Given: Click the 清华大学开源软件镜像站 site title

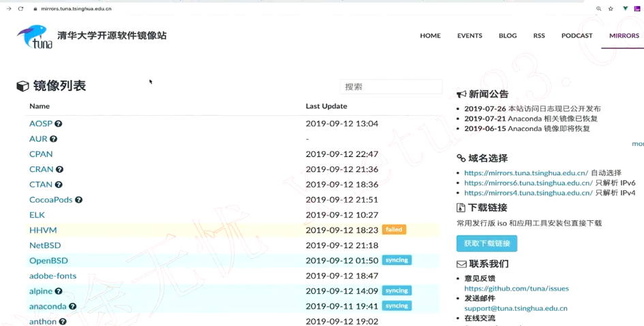Looking at the screenshot, I should coord(112,35).
